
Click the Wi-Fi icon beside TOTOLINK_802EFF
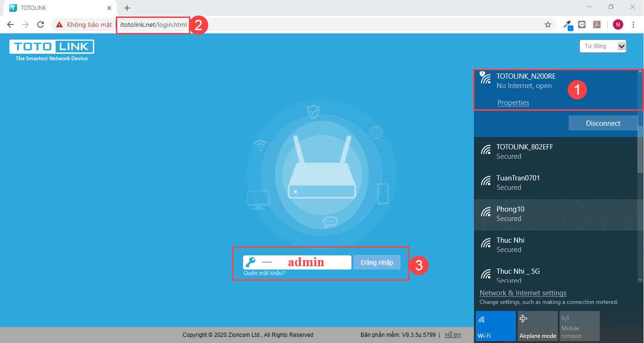point(486,150)
